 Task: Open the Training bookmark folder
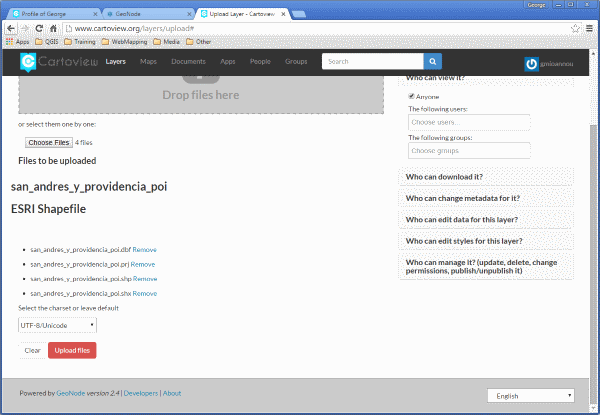pos(80,42)
